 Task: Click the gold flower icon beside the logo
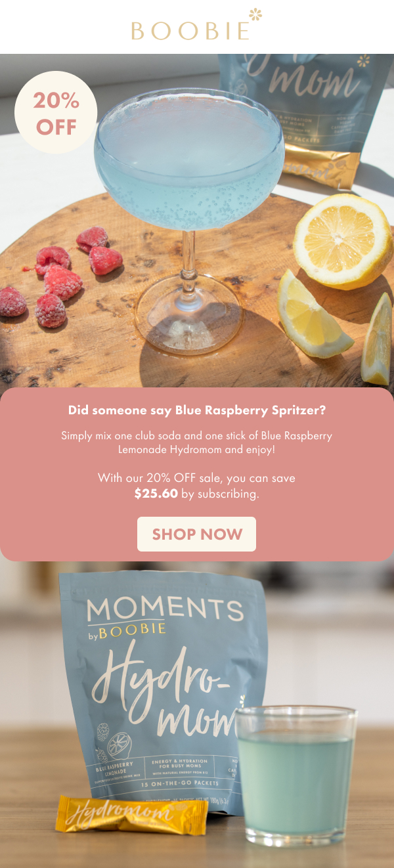click(255, 14)
